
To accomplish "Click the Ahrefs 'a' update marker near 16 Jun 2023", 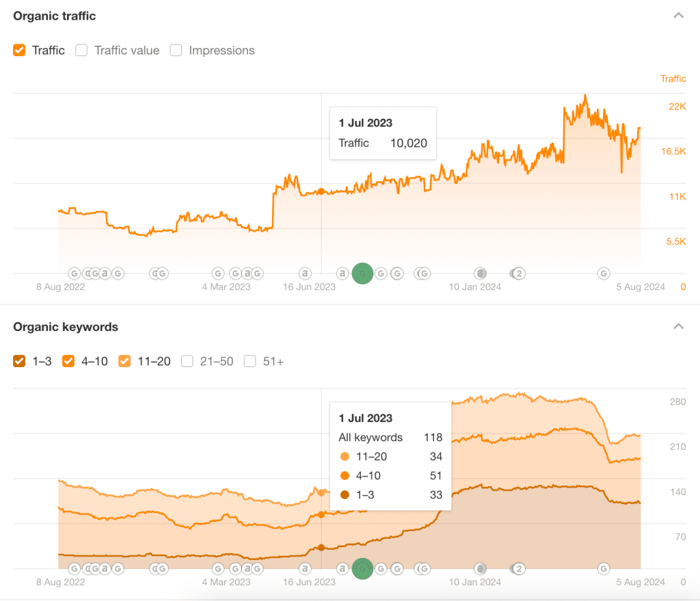I will tap(304, 273).
